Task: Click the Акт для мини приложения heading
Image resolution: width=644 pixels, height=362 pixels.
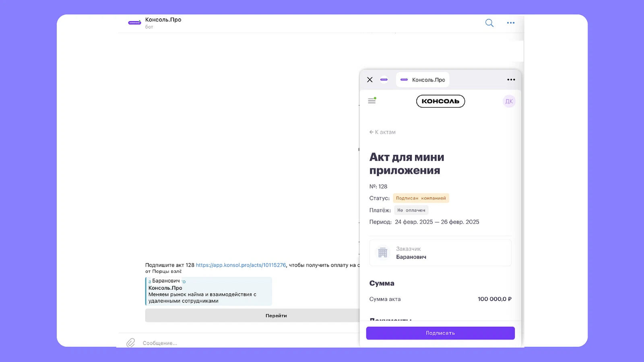Action: coord(407,164)
